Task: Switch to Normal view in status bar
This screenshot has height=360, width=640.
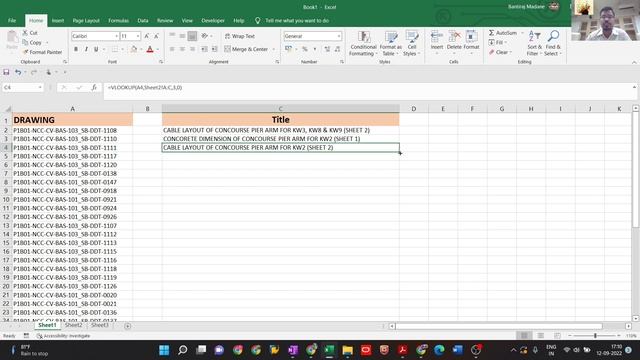Action: pos(524,336)
